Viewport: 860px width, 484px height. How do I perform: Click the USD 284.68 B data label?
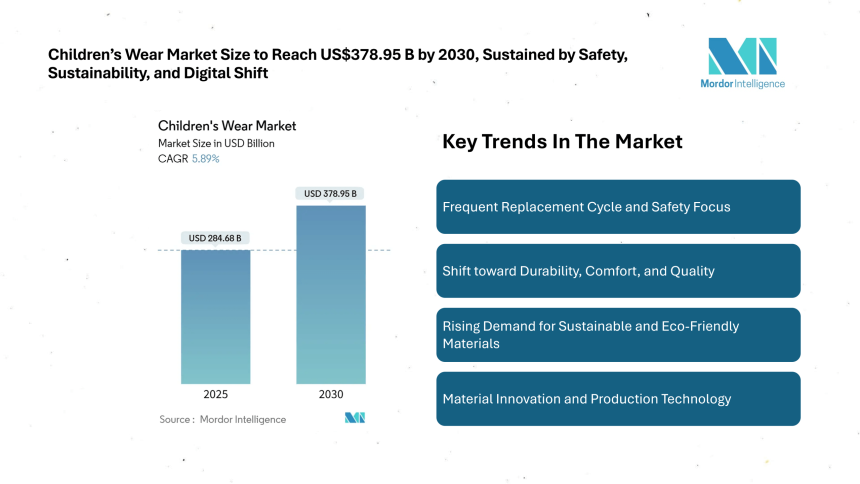tap(215, 238)
